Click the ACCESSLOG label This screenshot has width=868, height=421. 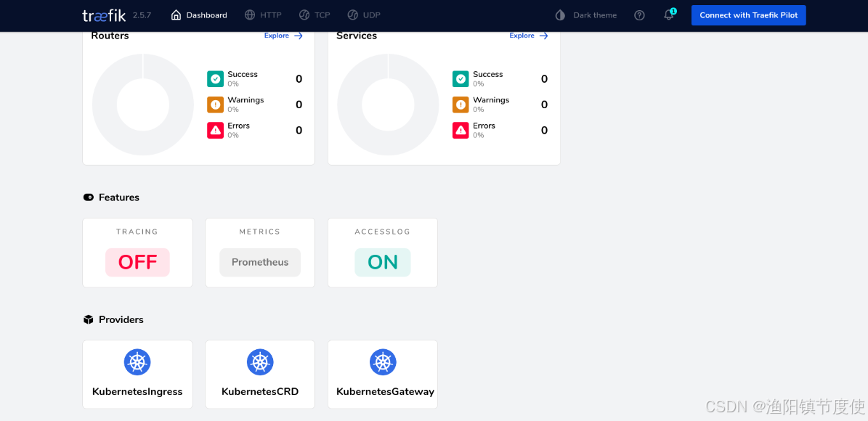coord(383,232)
